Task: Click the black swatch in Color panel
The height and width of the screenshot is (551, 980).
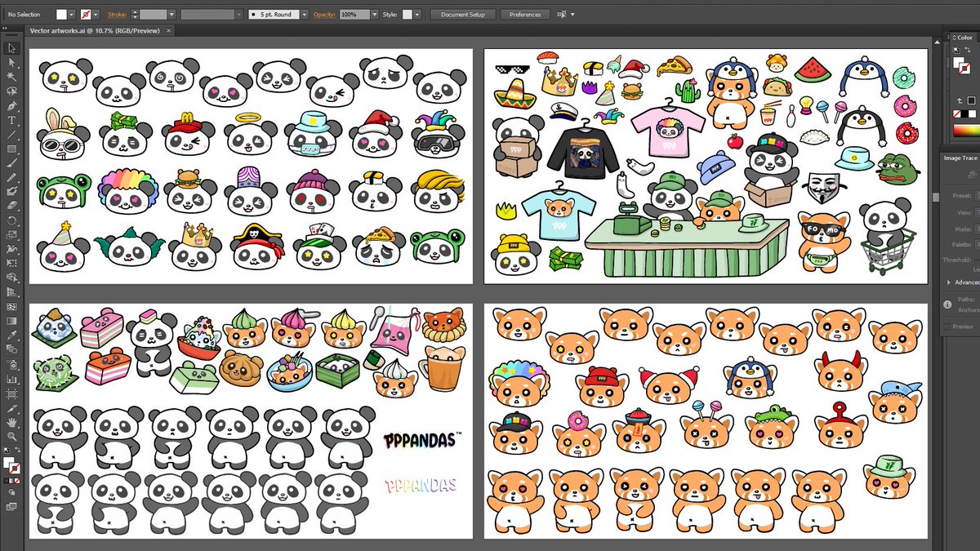Action: pyautogui.click(x=964, y=114)
